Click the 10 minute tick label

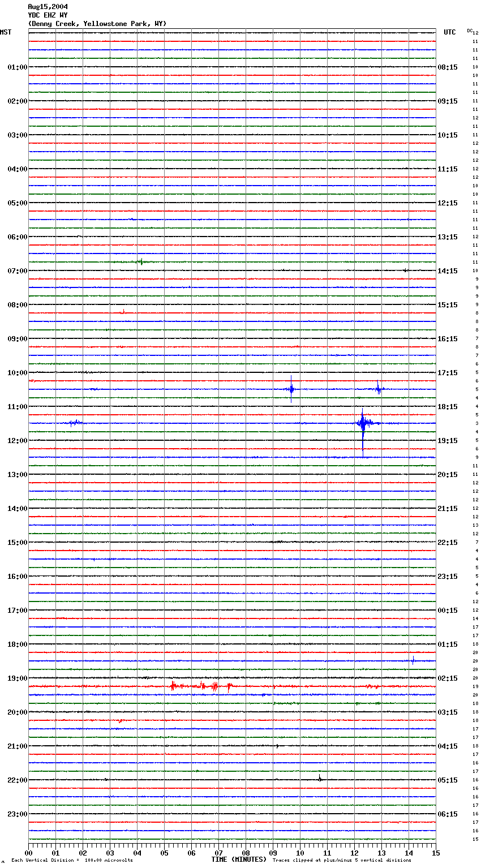pyautogui.click(x=300, y=853)
